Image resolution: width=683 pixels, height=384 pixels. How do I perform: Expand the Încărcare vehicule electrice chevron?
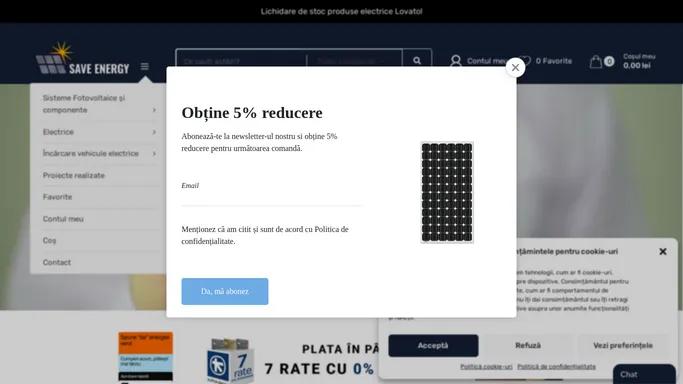[154, 154]
